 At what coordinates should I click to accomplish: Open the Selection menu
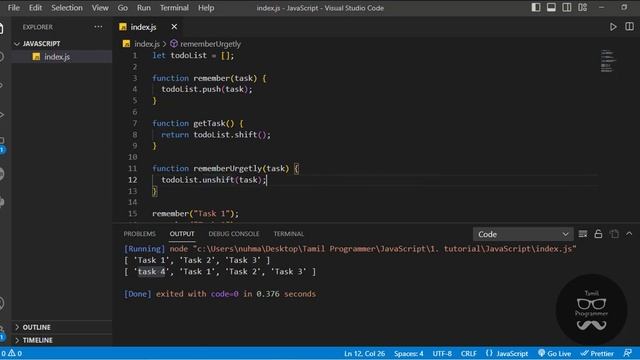[x=67, y=8]
